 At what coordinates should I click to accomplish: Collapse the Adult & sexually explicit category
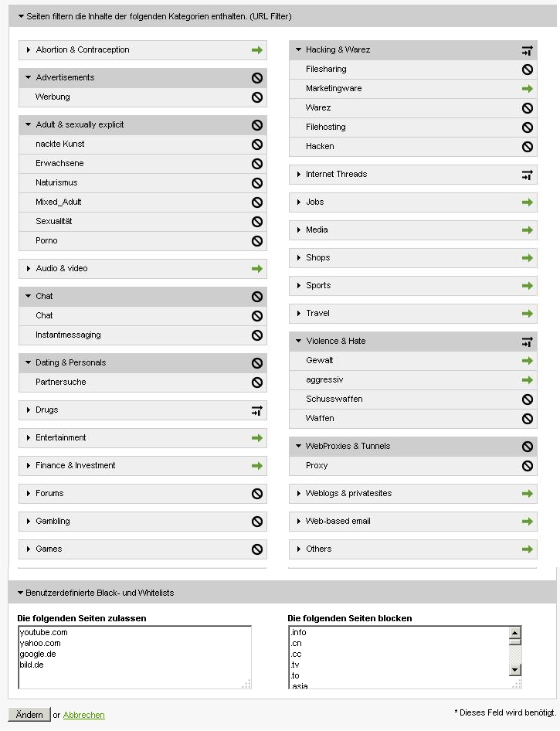28,124
